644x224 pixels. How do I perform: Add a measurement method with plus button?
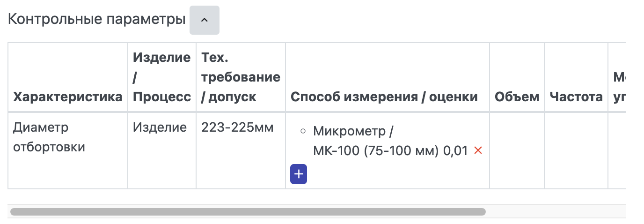299,174
